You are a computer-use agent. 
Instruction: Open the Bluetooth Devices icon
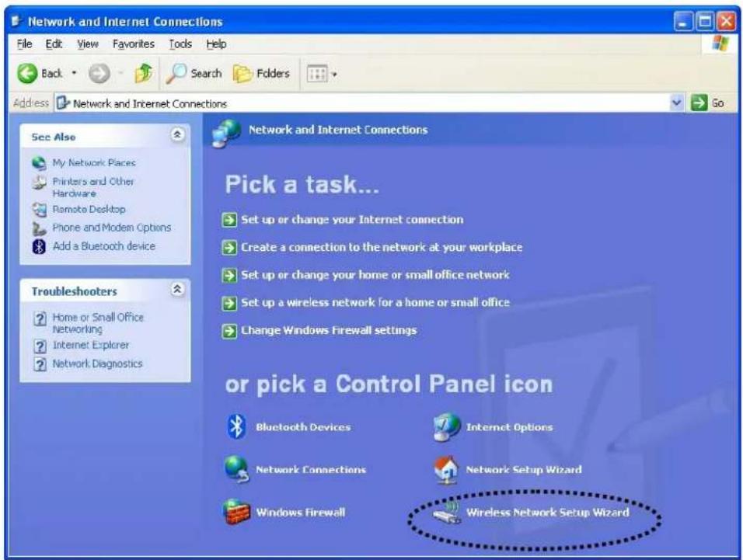(236, 426)
